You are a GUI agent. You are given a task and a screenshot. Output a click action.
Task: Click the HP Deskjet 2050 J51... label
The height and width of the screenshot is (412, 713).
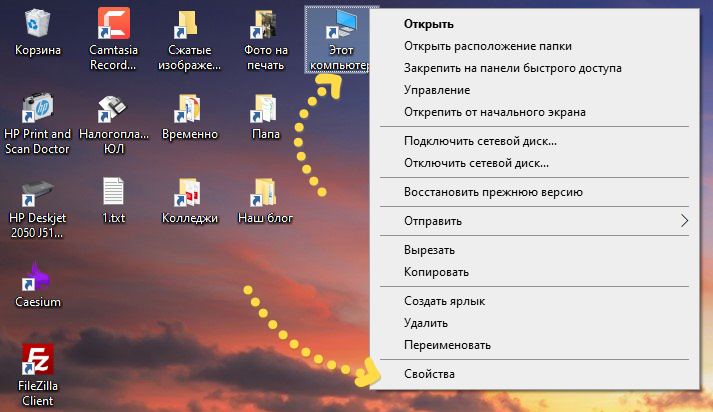tap(37, 225)
